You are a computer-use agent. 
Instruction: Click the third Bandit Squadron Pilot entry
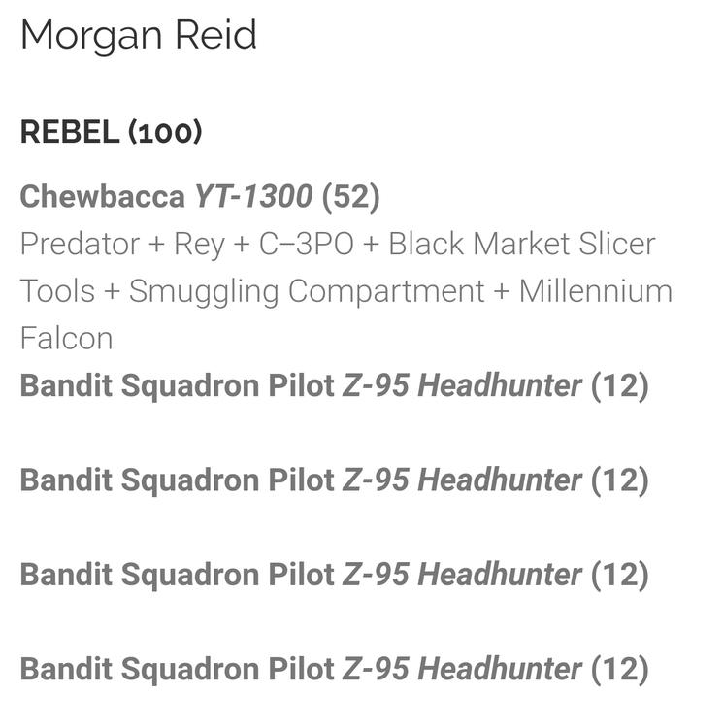coord(177,574)
